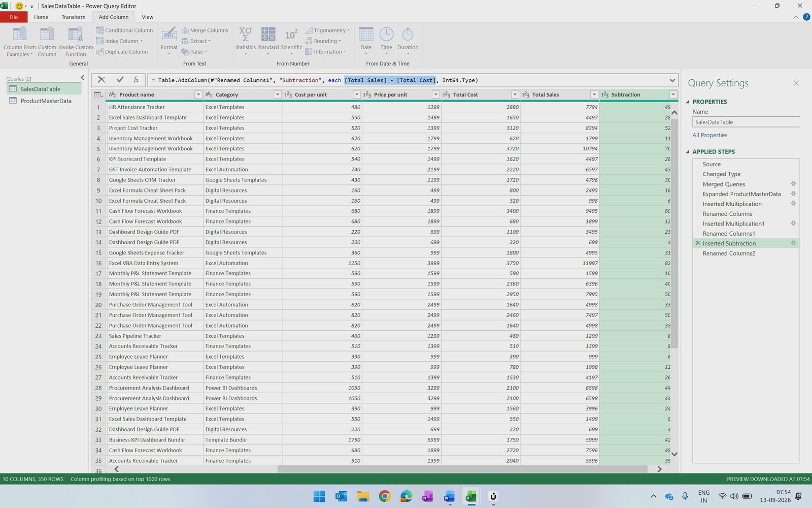Open the Duration column menu
Viewport: 812px width, 508px height.
(408, 41)
